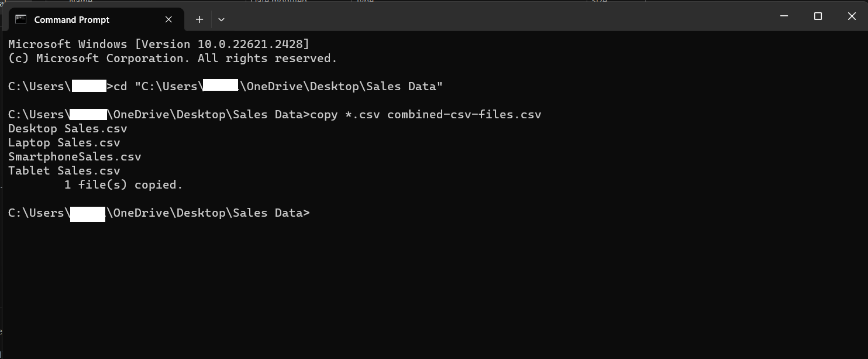The width and height of the screenshot is (868, 359).
Task: Click the 'copy *.csv combined-csv-files.csv' command text
Action: click(x=426, y=114)
